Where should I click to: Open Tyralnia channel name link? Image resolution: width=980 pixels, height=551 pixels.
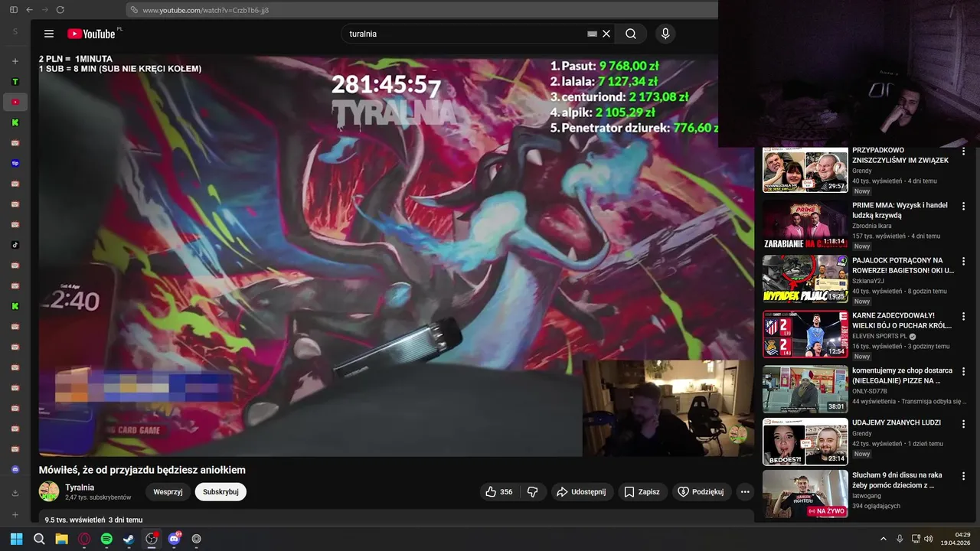click(80, 487)
